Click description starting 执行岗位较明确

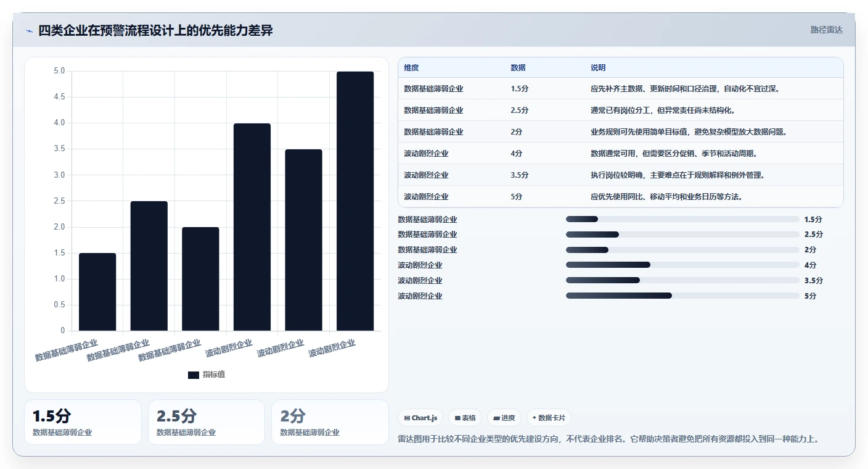pyautogui.click(x=678, y=175)
